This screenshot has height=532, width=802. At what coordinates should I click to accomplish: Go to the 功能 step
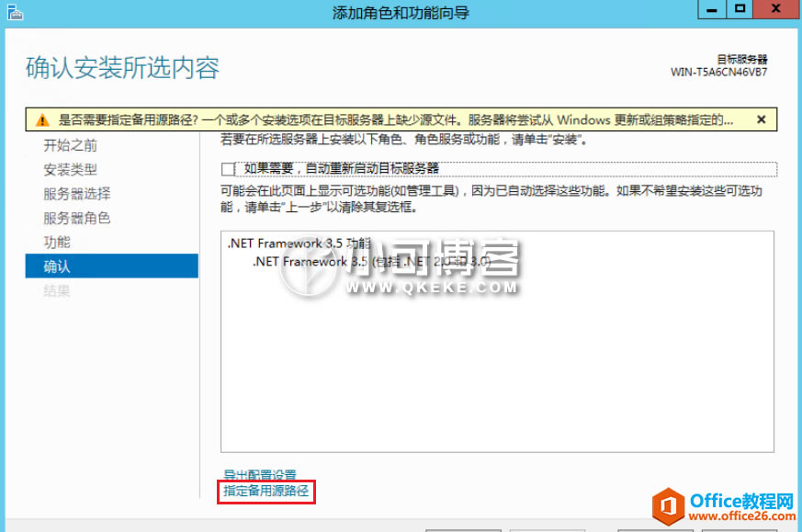pos(57,242)
